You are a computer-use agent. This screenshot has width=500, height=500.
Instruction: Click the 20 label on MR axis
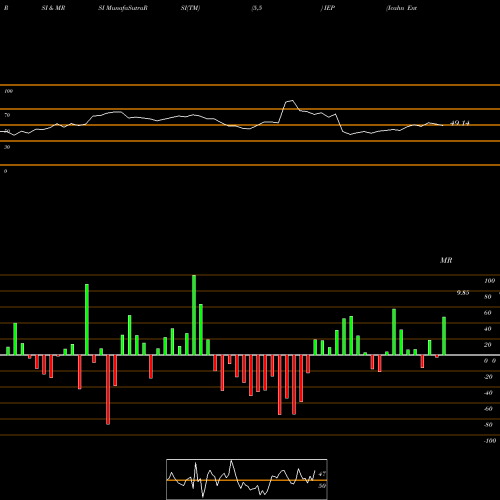[x=488, y=345]
